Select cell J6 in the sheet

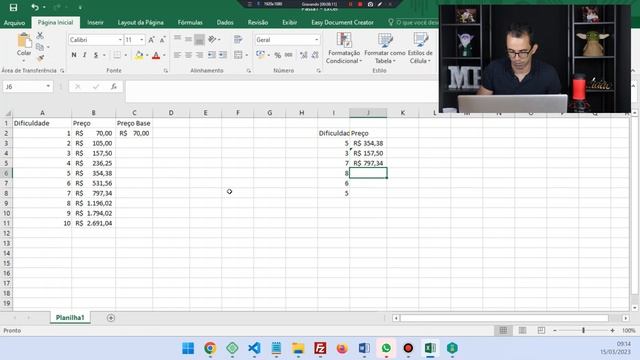point(368,173)
